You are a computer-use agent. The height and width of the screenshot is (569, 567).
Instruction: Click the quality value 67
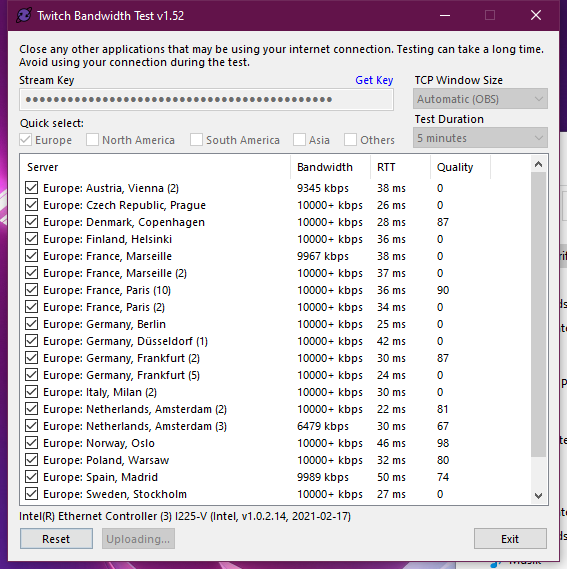(443, 426)
